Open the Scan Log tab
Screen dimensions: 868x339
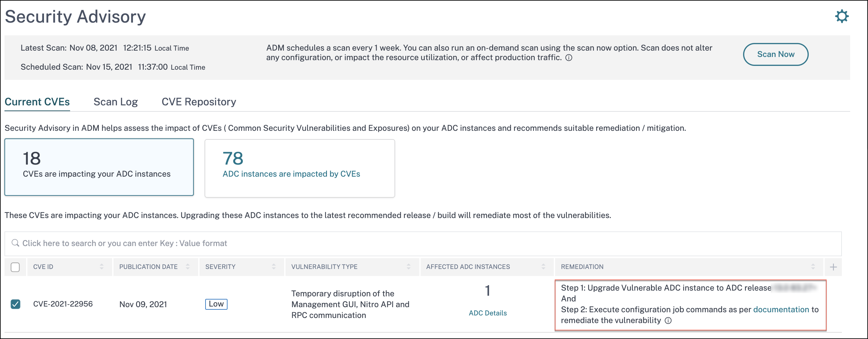pos(116,102)
